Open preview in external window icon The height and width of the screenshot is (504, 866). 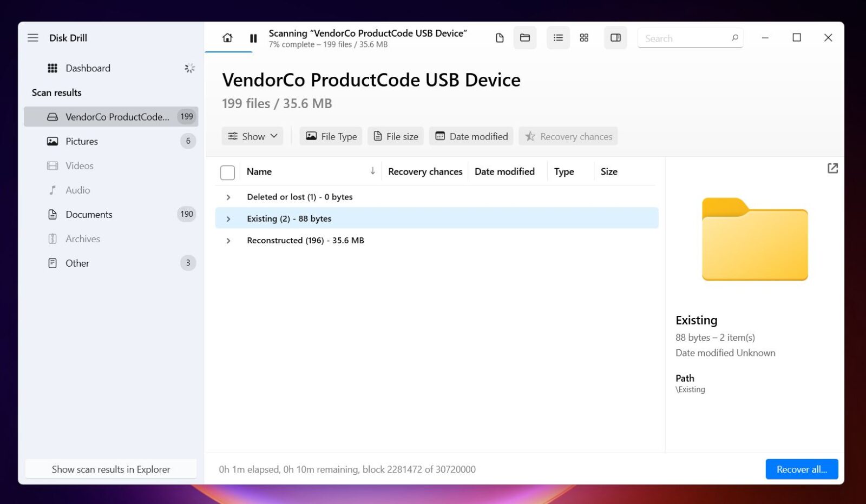pyautogui.click(x=832, y=169)
